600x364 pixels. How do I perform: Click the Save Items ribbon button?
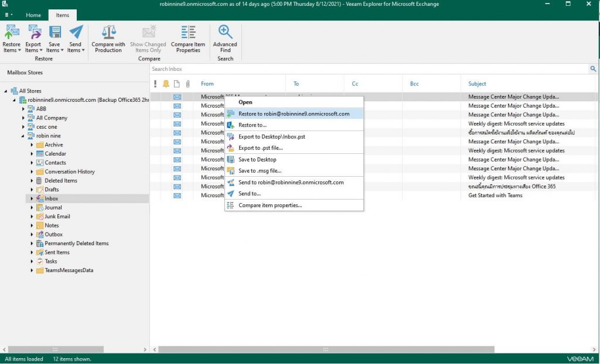pyautogui.click(x=54, y=39)
